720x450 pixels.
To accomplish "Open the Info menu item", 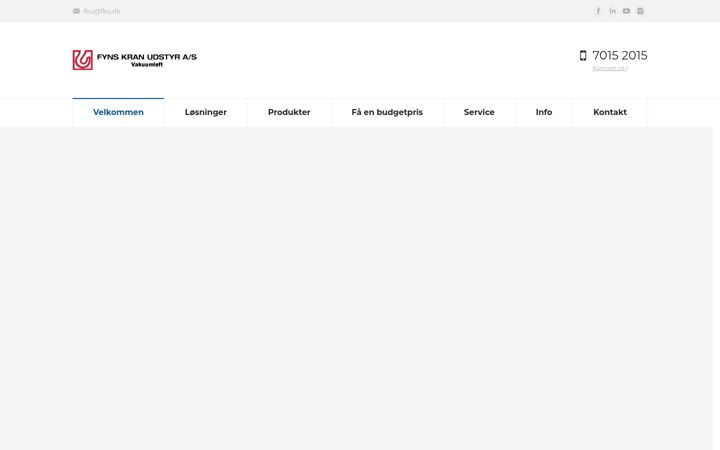I will point(544,112).
